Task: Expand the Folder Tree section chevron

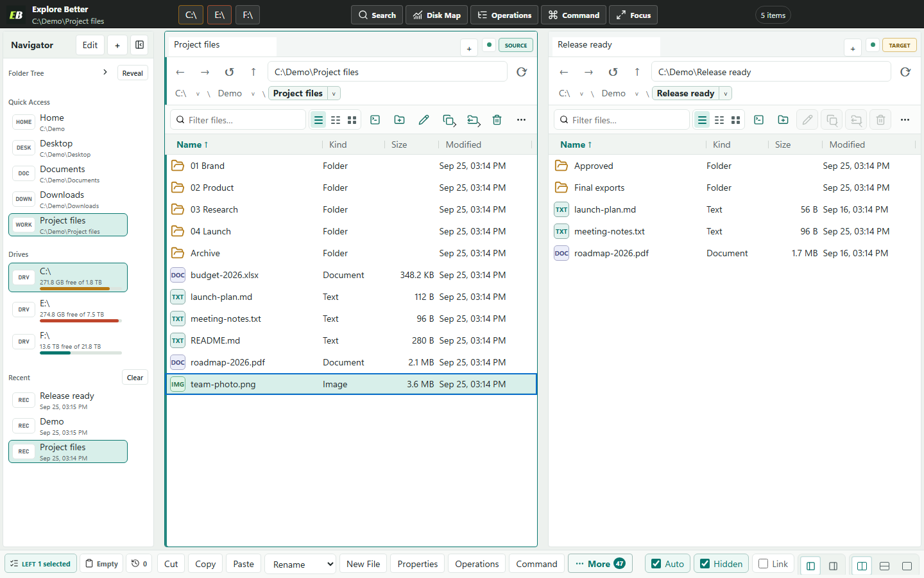Action: coord(105,73)
